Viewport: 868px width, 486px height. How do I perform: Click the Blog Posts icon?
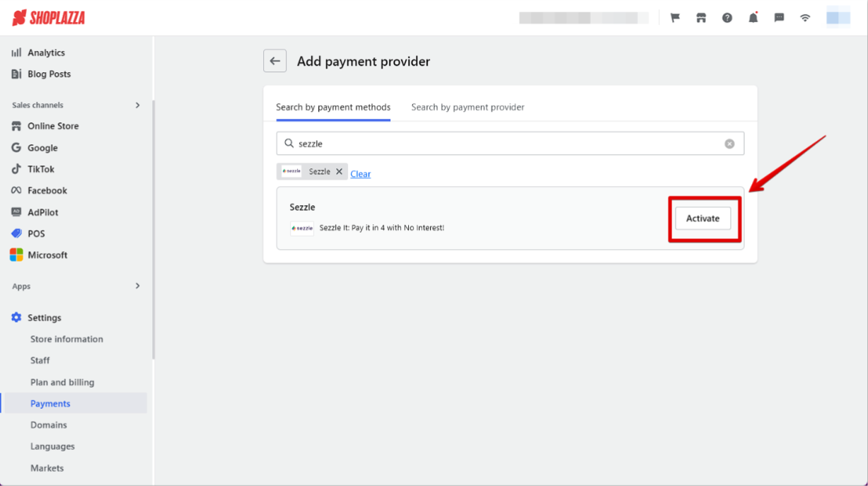16,74
